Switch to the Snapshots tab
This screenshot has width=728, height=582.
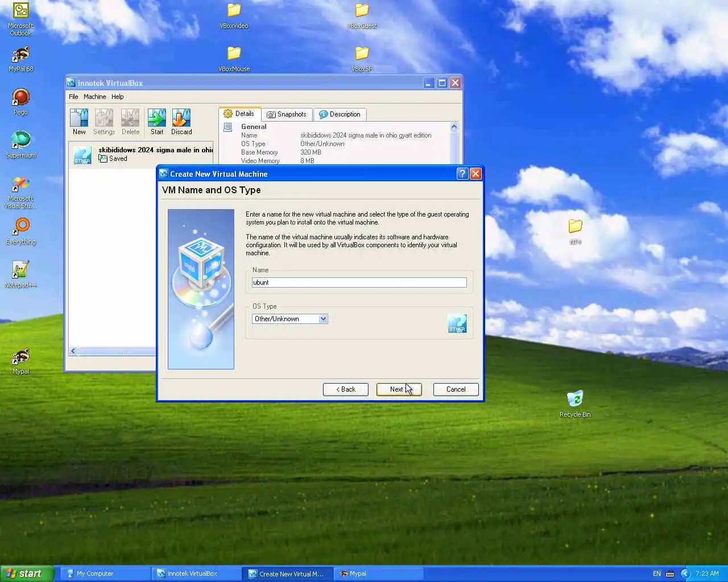click(287, 114)
